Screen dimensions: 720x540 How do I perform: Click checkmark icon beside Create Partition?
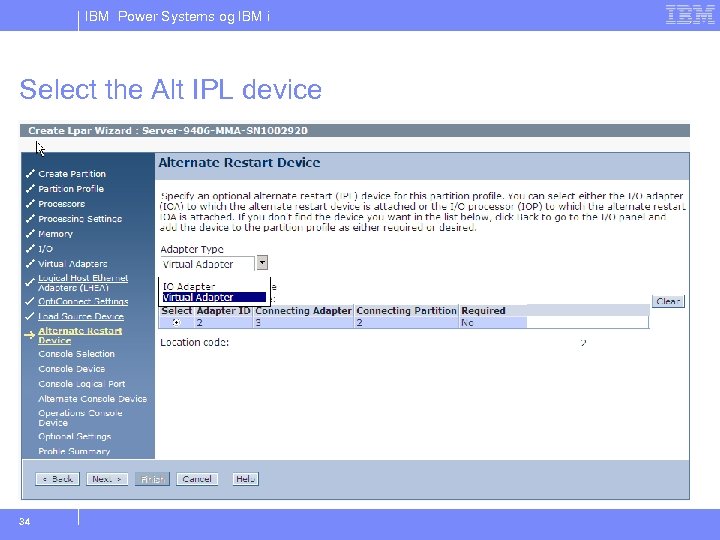(30, 174)
